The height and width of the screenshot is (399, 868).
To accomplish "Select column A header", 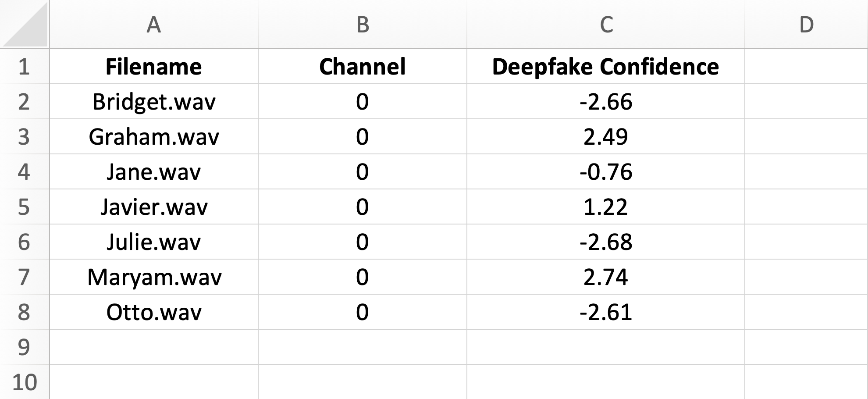I will tap(154, 24).
